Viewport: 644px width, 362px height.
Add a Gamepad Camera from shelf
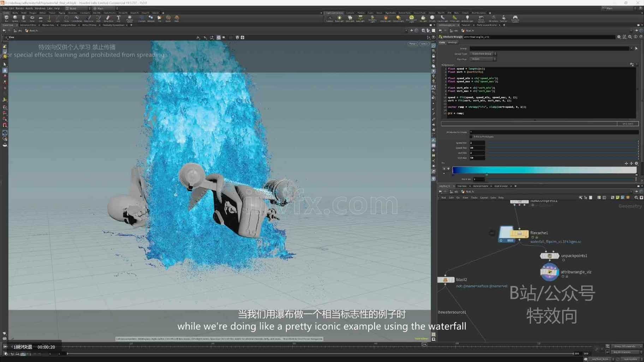pos(515,18)
